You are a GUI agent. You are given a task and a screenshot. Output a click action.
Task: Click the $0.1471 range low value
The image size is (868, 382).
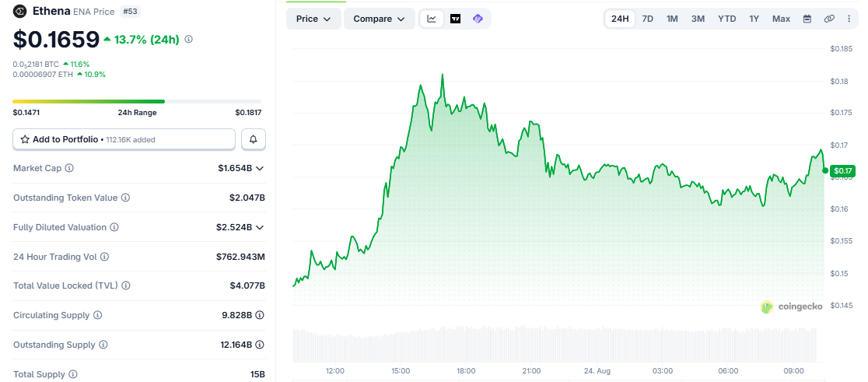(26, 112)
